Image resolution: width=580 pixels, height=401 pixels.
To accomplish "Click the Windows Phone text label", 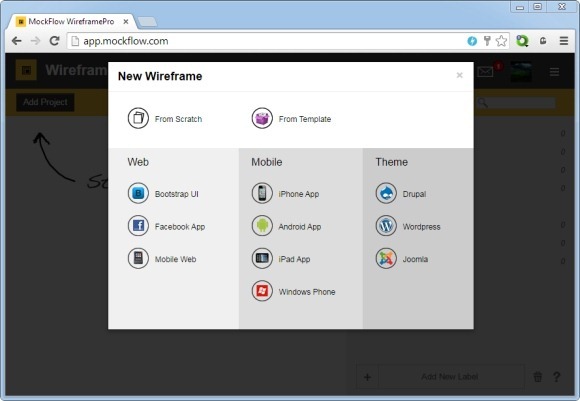I will pyautogui.click(x=307, y=292).
